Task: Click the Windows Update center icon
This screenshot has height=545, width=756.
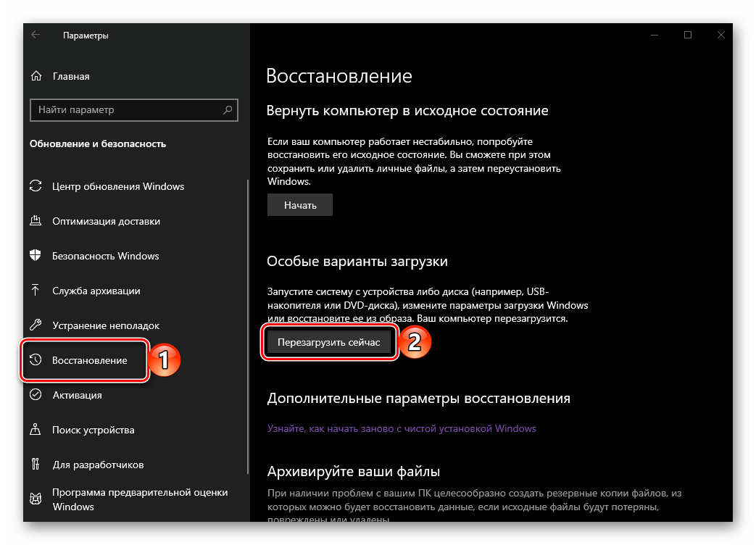Action: click(36, 186)
